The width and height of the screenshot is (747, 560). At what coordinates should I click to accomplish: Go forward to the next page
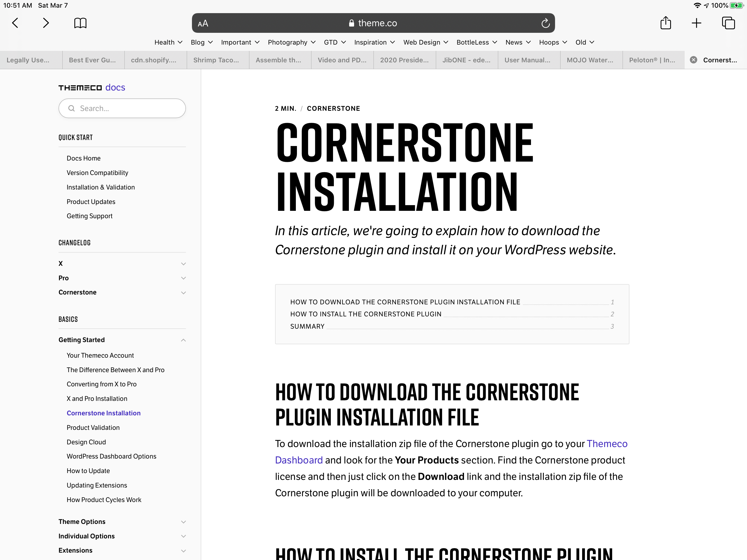46,23
